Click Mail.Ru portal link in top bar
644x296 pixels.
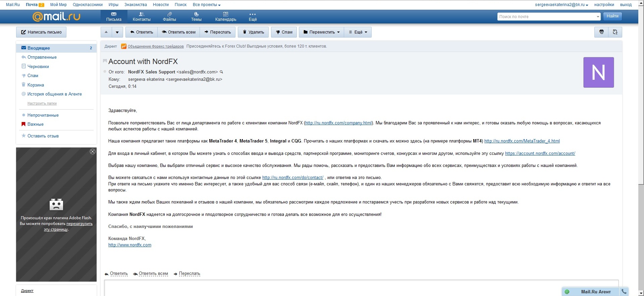click(x=13, y=5)
